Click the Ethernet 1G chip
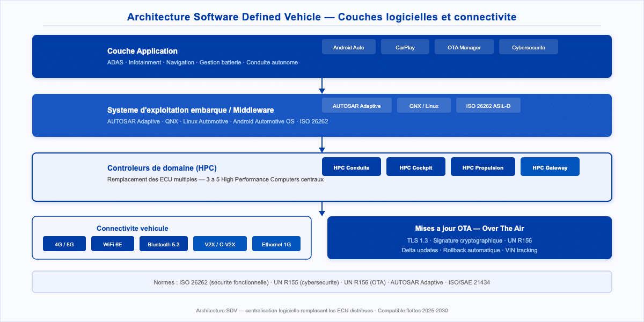The image size is (644, 322). click(276, 244)
